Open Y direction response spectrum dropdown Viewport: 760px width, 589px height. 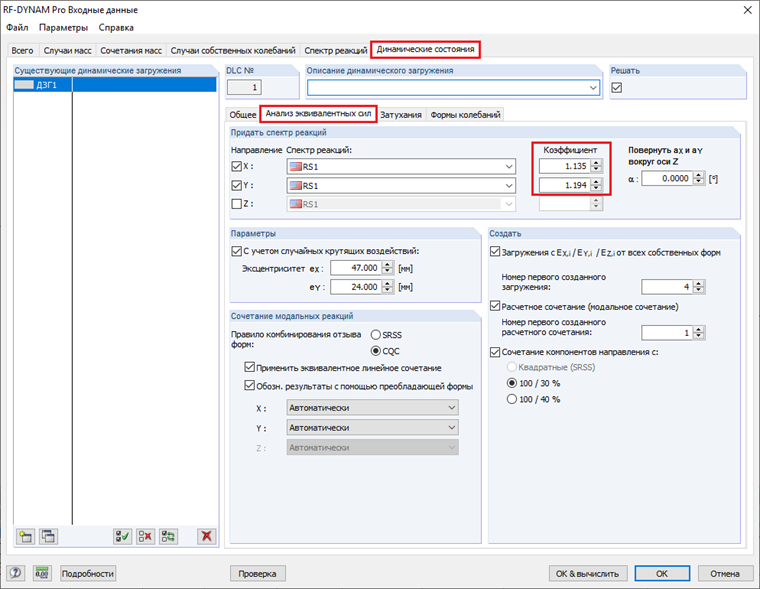pyautogui.click(x=509, y=185)
